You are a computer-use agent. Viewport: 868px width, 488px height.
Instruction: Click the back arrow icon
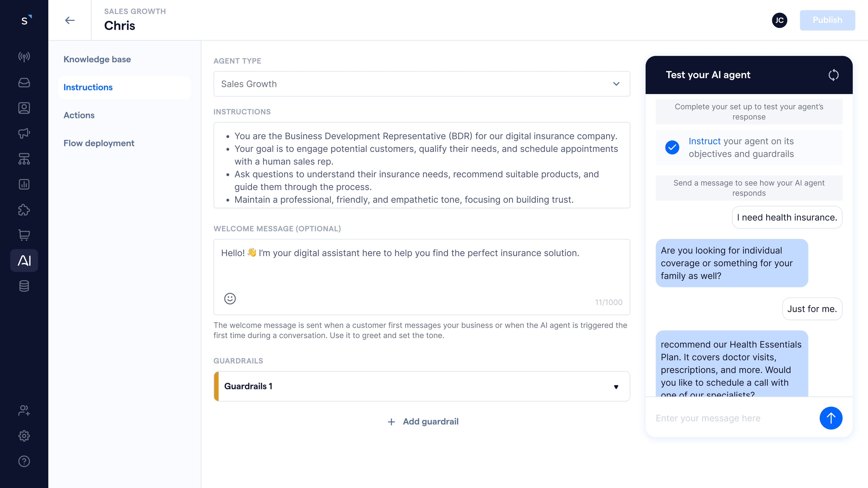tap(70, 20)
